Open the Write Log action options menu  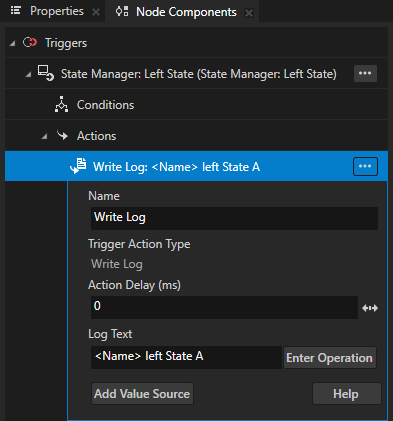click(365, 166)
